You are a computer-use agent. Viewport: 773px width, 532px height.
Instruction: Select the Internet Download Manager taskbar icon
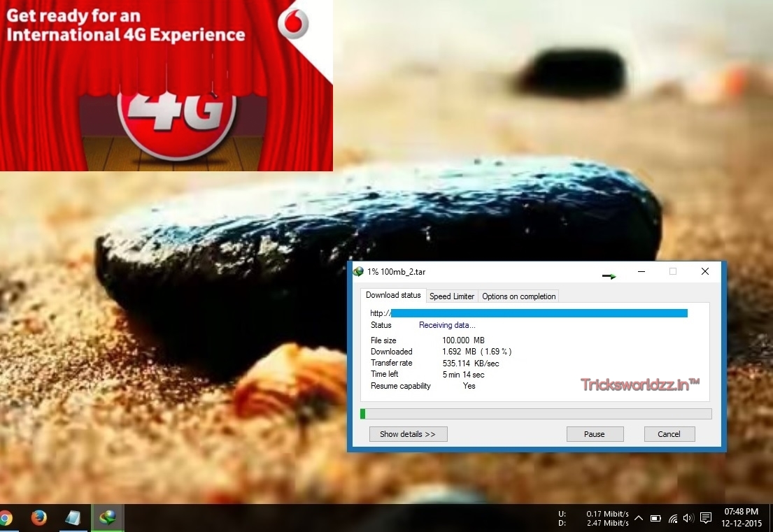108,518
